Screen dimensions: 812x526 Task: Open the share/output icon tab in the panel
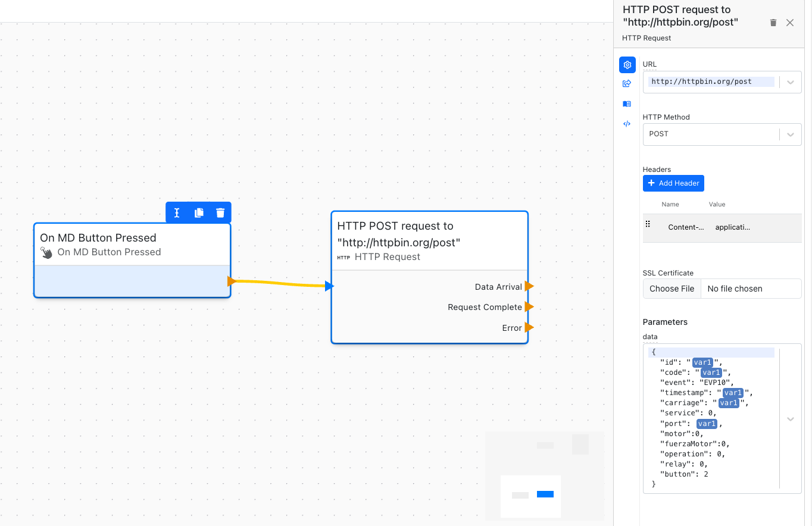(627, 84)
